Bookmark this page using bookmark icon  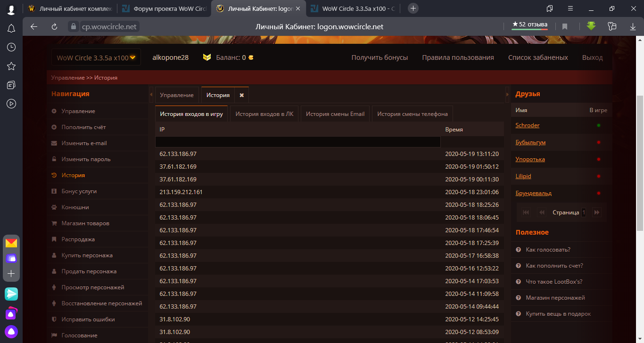point(565,27)
